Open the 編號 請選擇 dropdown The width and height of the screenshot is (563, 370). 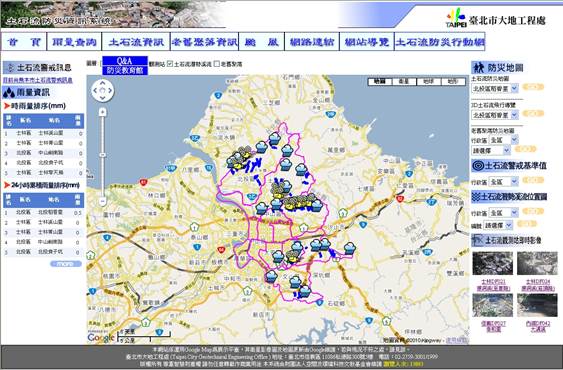pos(498,225)
